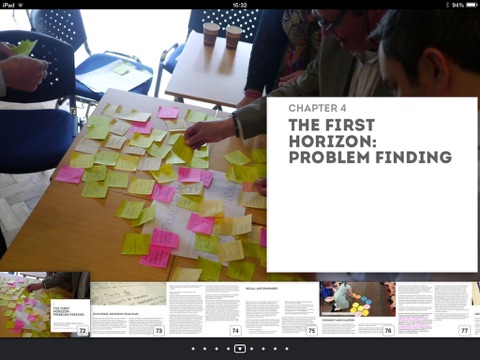Jump to the third chapter dot
Viewport: 480px width, 360px height.
216,349
